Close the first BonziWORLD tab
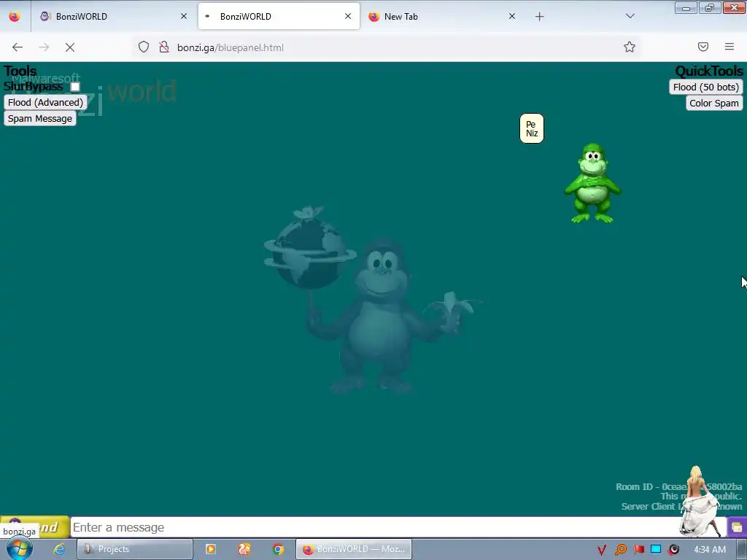 click(183, 16)
